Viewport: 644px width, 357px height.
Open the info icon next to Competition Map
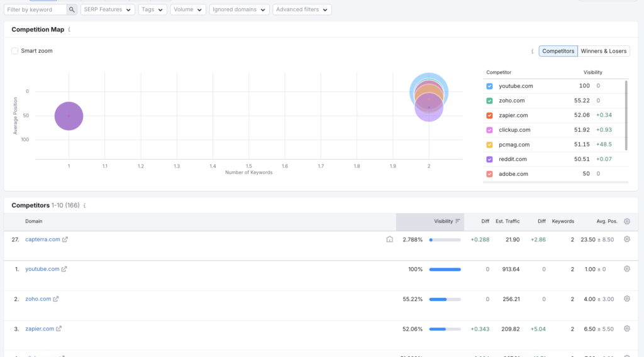69,30
